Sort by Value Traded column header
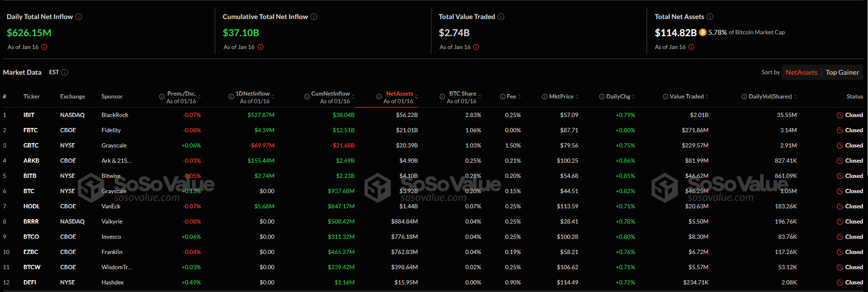 [x=687, y=97]
